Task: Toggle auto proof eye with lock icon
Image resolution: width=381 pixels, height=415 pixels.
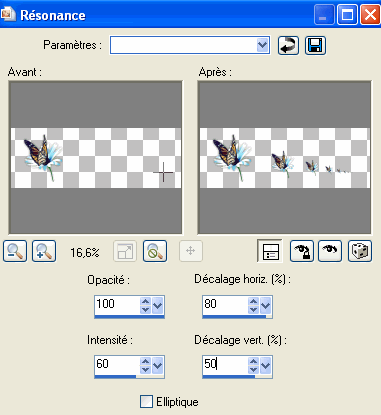Action: [302, 251]
